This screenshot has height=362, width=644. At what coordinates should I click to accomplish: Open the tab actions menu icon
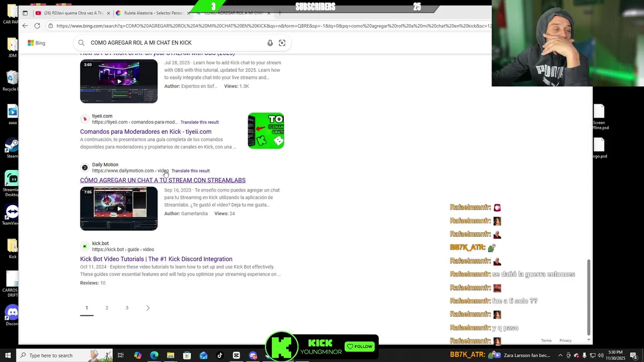pos(25,13)
